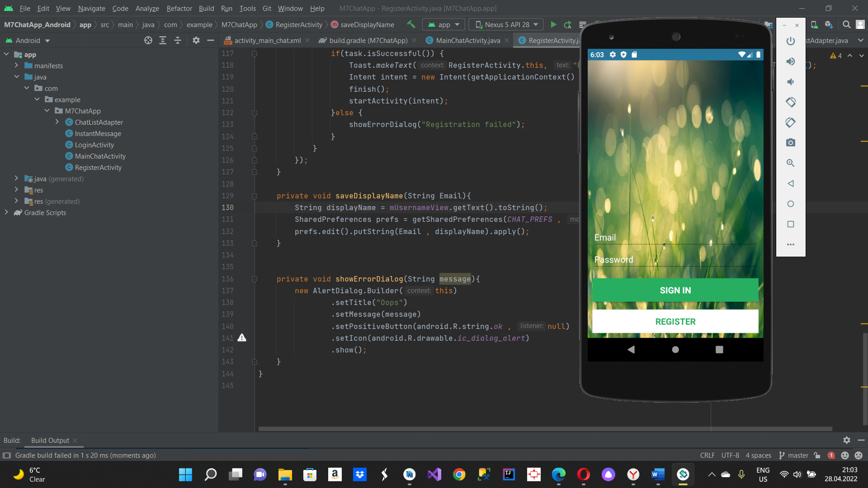Select the Build Output tab
Viewport: 868px width, 488px height.
[x=50, y=440]
